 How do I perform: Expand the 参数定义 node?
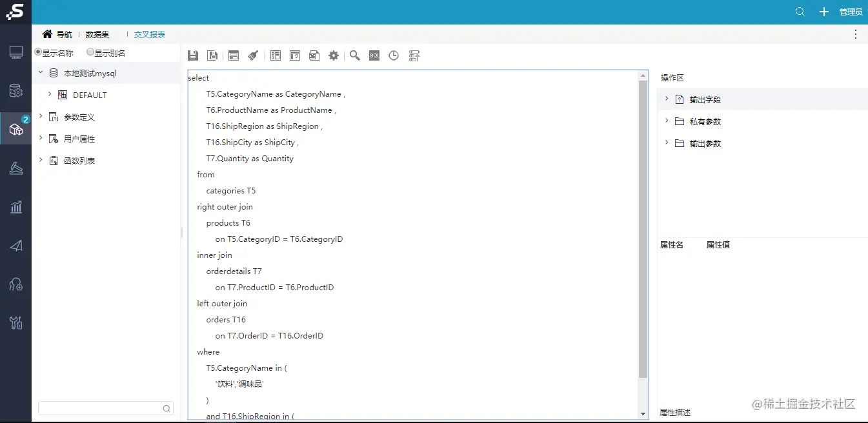coord(41,116)
